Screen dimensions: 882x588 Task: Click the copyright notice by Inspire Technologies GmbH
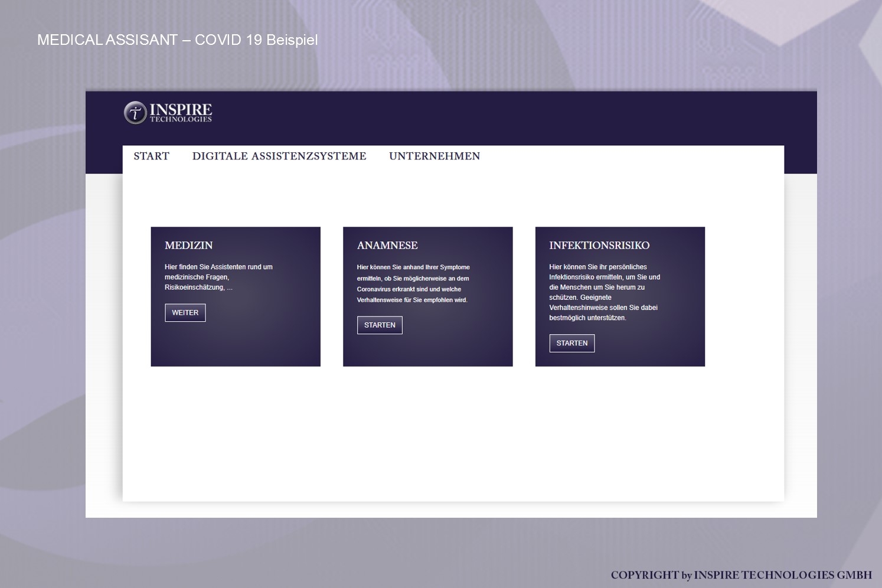click(741, 575)
